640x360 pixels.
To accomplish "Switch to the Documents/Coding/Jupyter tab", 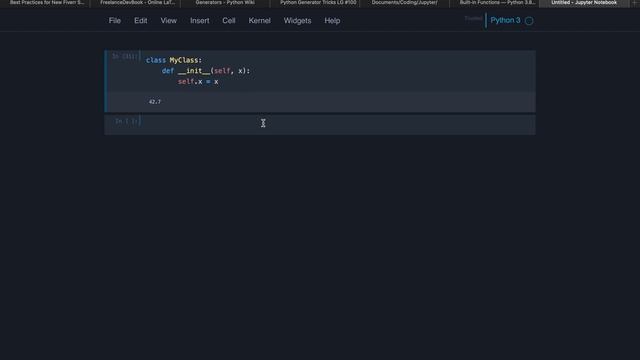I will (x=404, y=3).
